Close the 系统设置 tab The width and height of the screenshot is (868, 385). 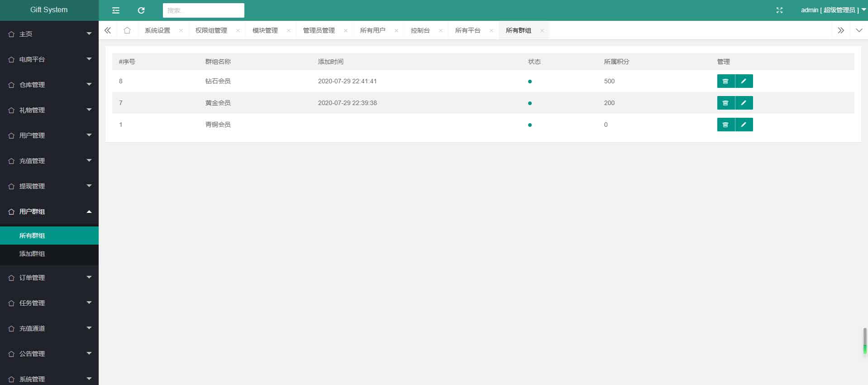click(181, 30)
